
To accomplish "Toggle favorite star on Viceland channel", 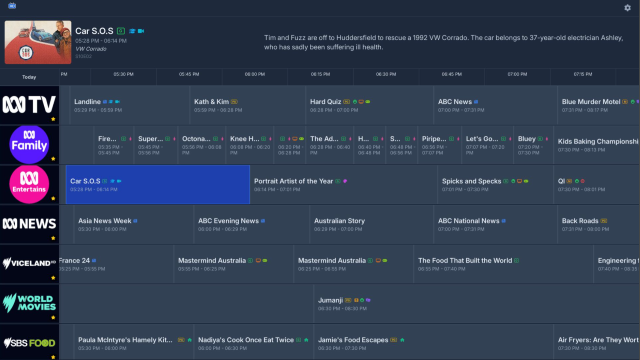I will click(x=53, y=278).
